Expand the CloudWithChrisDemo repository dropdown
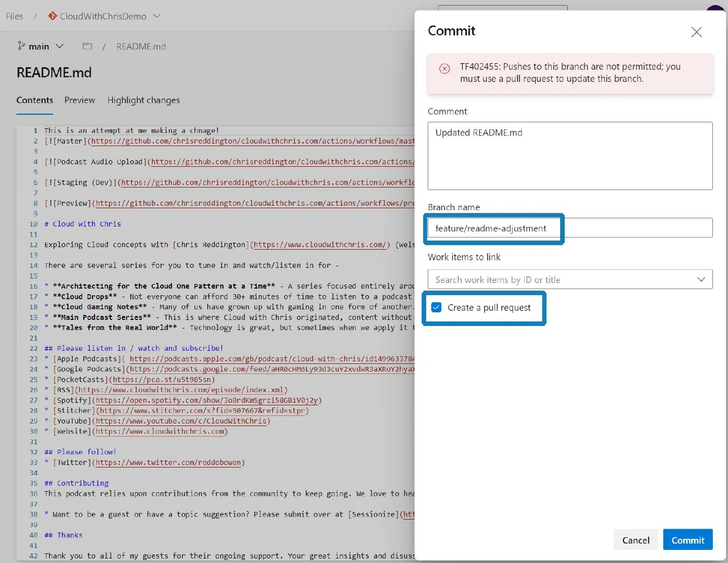Viewport: 728px width, 563px height. 157,16
